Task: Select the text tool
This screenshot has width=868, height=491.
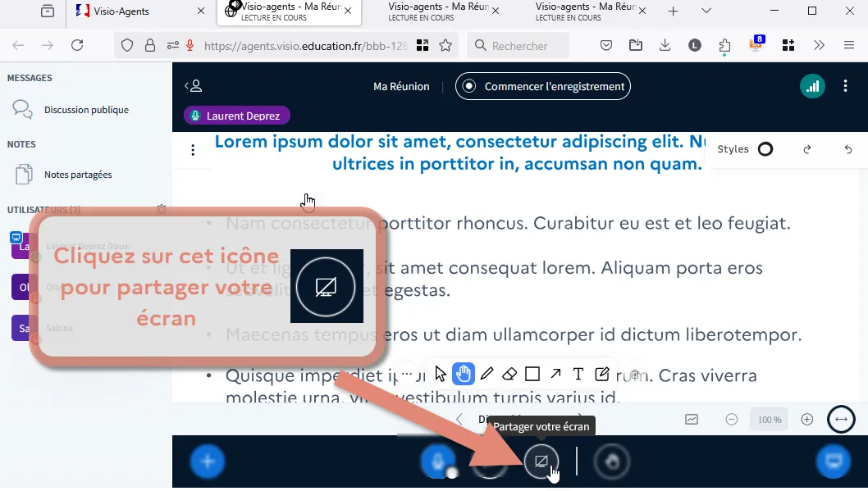Action: (x=578, y=375)
